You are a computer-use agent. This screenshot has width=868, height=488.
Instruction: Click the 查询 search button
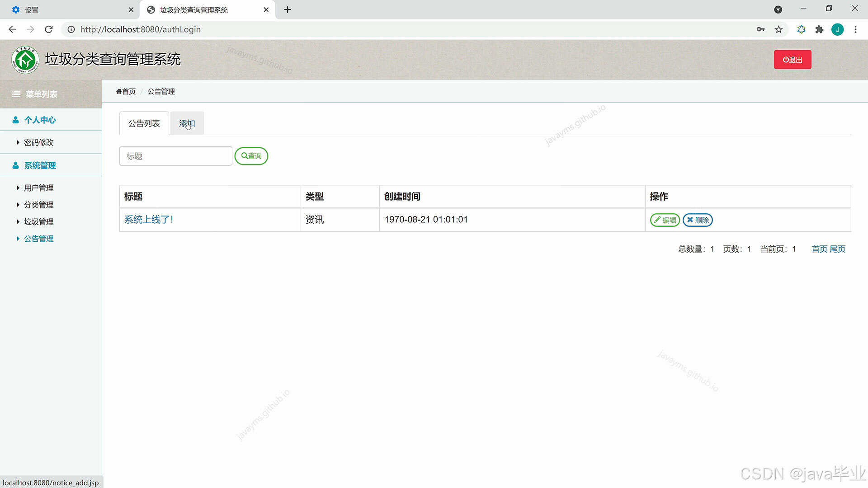tap(251, 156)
